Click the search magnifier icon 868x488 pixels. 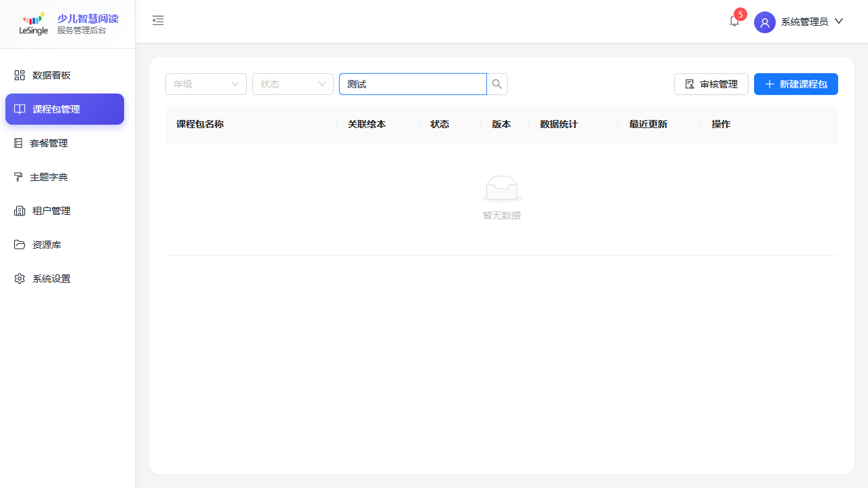pyautogui.click(x=497, y=84)
